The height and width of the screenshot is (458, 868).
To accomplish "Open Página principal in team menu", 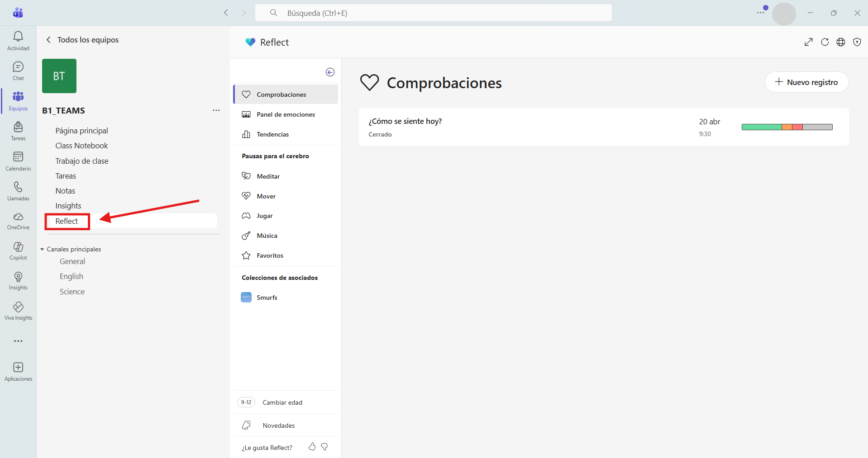I will (x=82, y=131).
